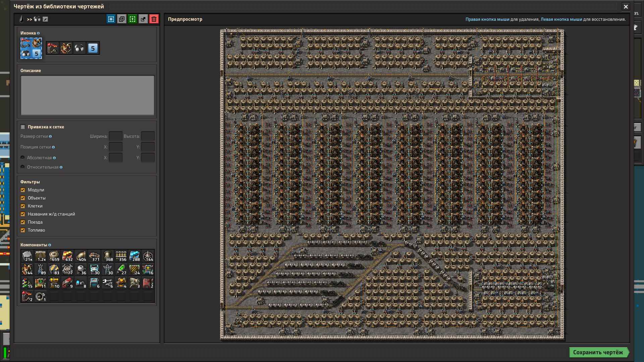Select the Абсолютная radio button
Image resolution: width=644 pixels, height=362 pixels.
pyautogui.click(x=22, y=158)
